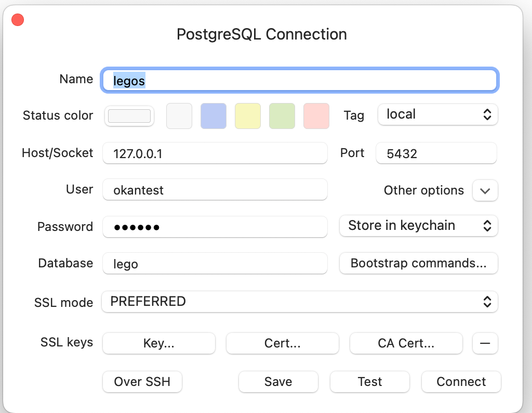Select the green status color swatch
The height and width of the screenshot is (413, 532).
pyautogui.click(x=282, y=115)
